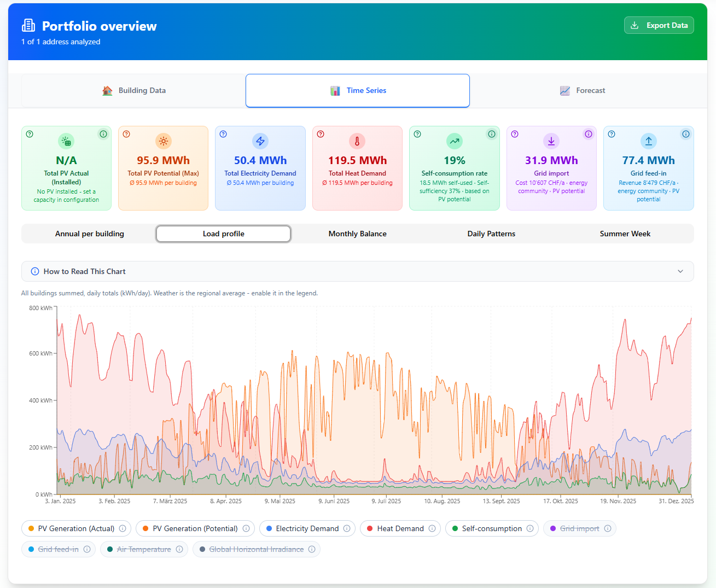The height and width of the screenshot is (588, 716).
Task: Hide Electricity Demand series in legend
Action: coord(307,528)
